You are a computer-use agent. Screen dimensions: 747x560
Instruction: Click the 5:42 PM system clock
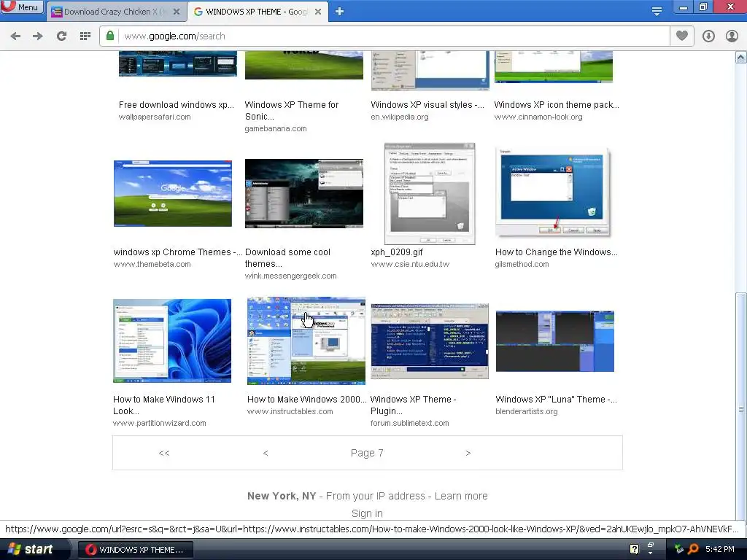[x=720, y=549]
